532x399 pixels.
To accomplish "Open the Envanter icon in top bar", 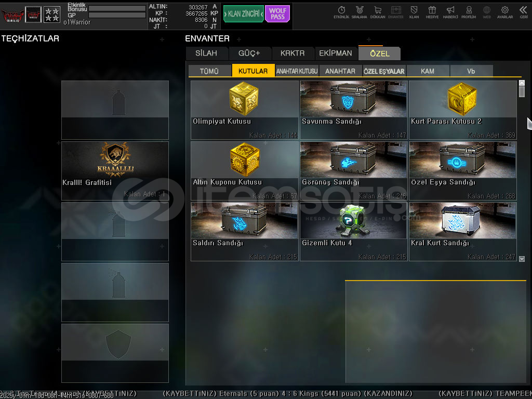I will [395, 12].
